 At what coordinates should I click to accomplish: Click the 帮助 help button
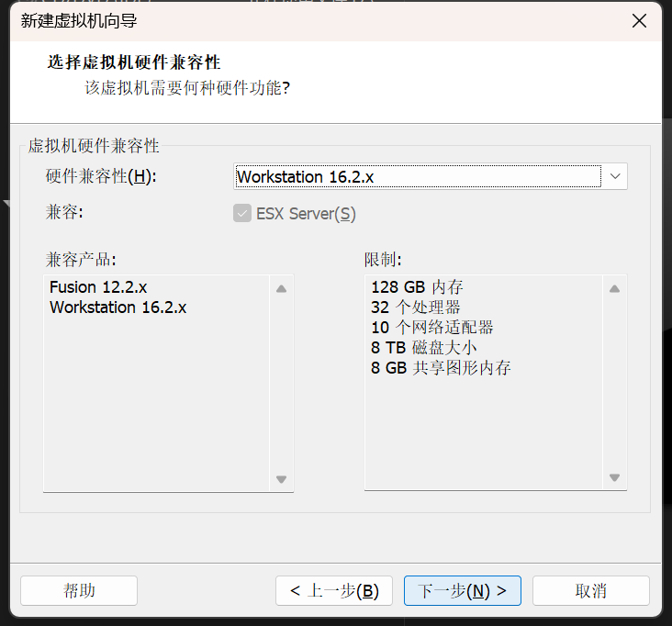79,590
